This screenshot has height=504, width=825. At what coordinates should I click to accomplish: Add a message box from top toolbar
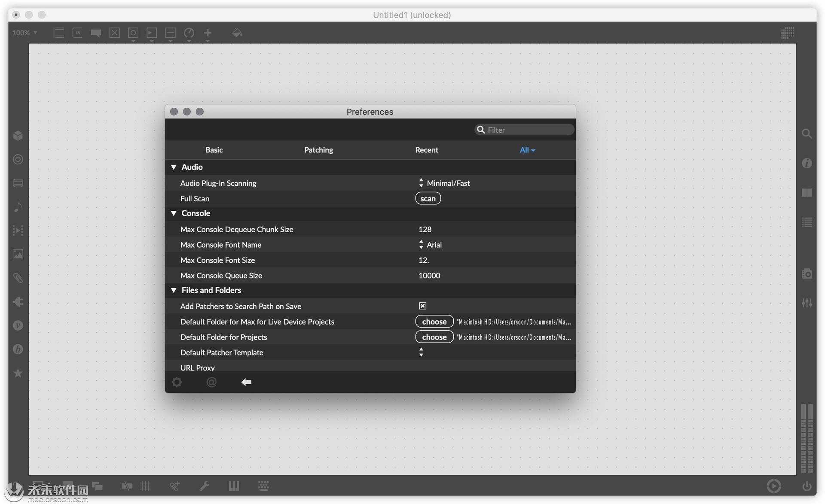77,33
